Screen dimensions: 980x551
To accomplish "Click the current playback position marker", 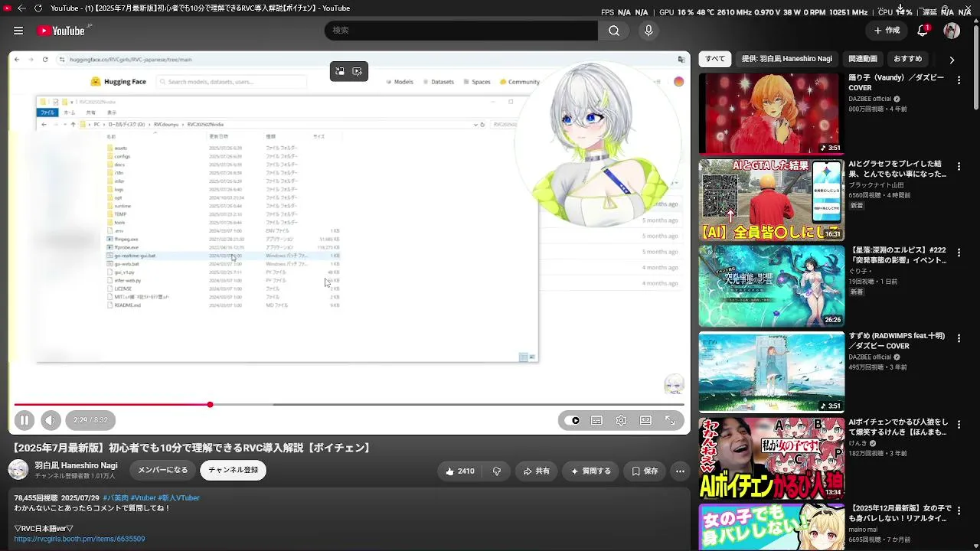I will tap(210, 404).
